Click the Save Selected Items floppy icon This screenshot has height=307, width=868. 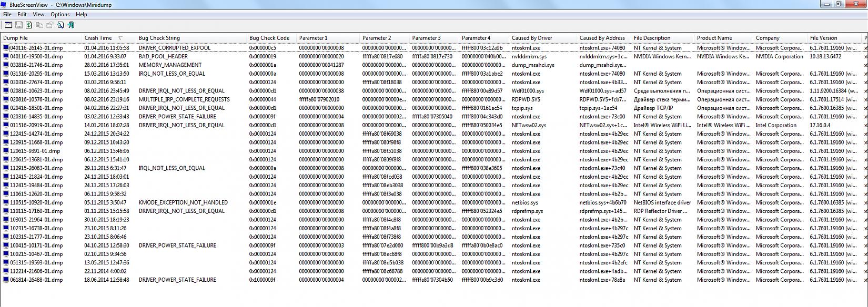(x=18, y=25)
